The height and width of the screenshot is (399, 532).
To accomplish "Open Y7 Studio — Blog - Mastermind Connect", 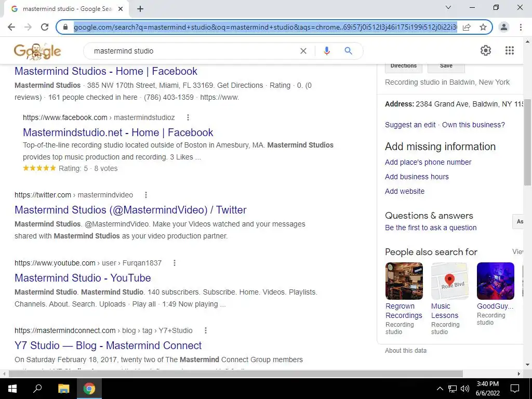I will (x=108, y=345).
